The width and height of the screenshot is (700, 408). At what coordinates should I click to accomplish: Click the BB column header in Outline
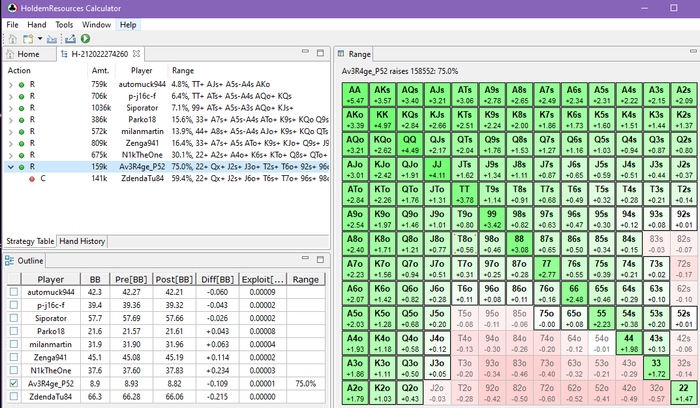tap(95, 279)
